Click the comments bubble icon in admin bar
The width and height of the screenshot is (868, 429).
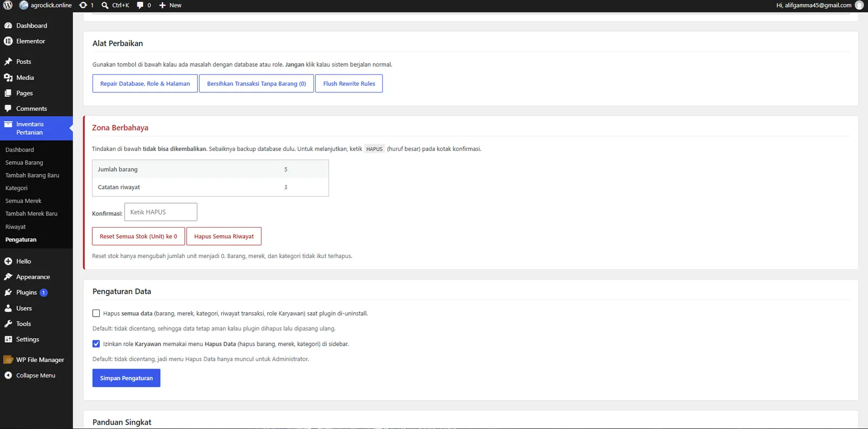point(141,5)
